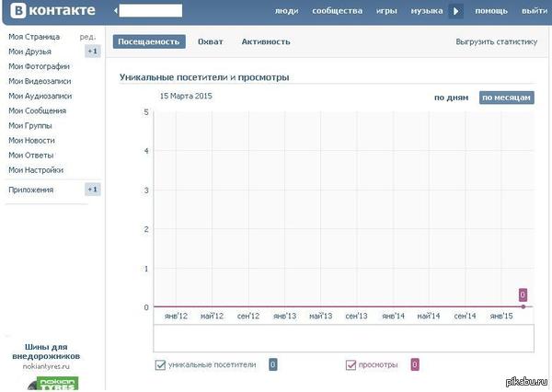Click the back arrow beside the page name
The height and width of the screenshot is (392, 552).
[117, 10]
